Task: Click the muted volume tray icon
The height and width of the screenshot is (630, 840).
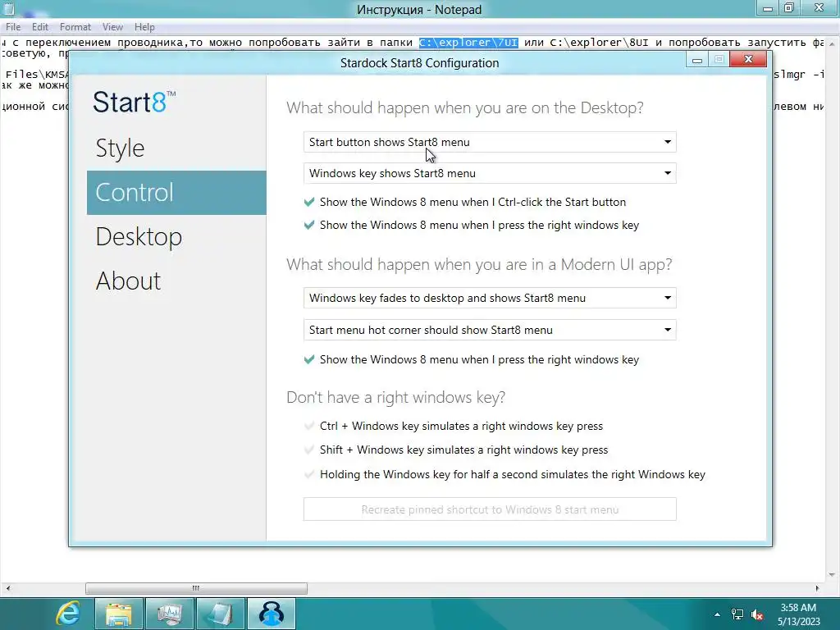Action: point(757,614)
